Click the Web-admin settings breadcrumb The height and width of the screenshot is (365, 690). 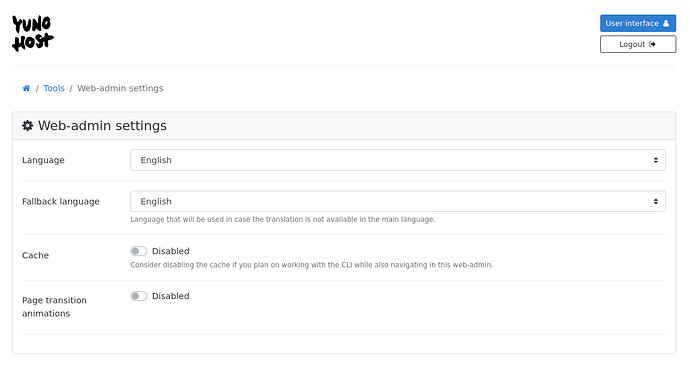click(x=120, y=88)
